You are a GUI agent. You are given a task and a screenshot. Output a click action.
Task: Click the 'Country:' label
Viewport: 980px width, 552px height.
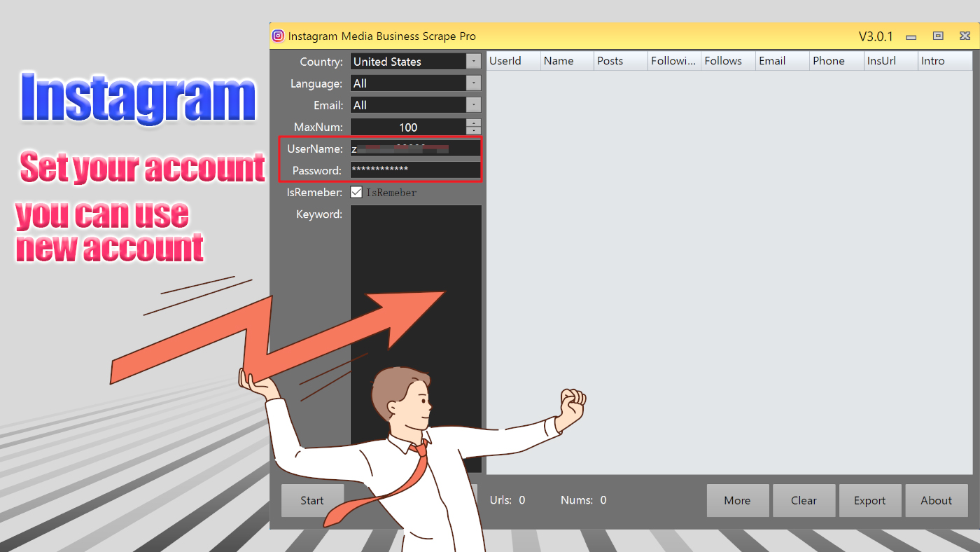pos(321,62)
